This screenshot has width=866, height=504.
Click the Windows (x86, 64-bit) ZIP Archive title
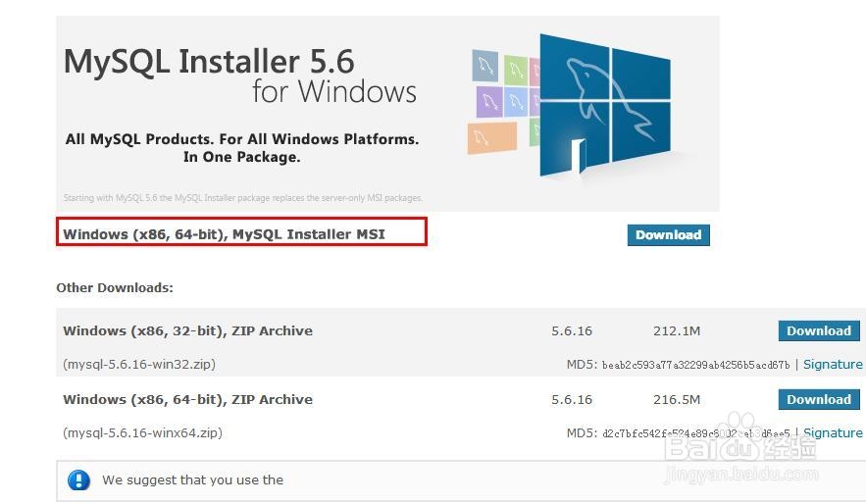[187, 399]
